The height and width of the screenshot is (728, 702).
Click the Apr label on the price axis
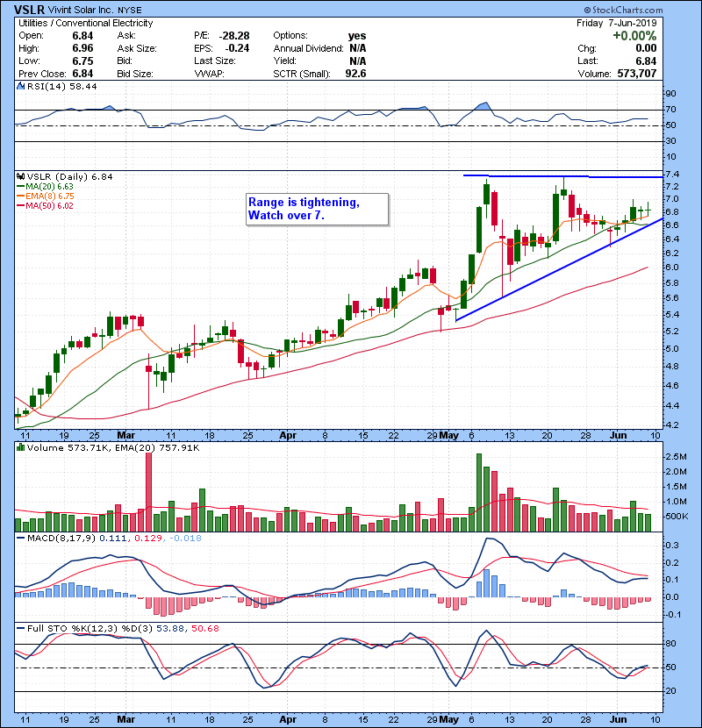click(x=288, y=436)
